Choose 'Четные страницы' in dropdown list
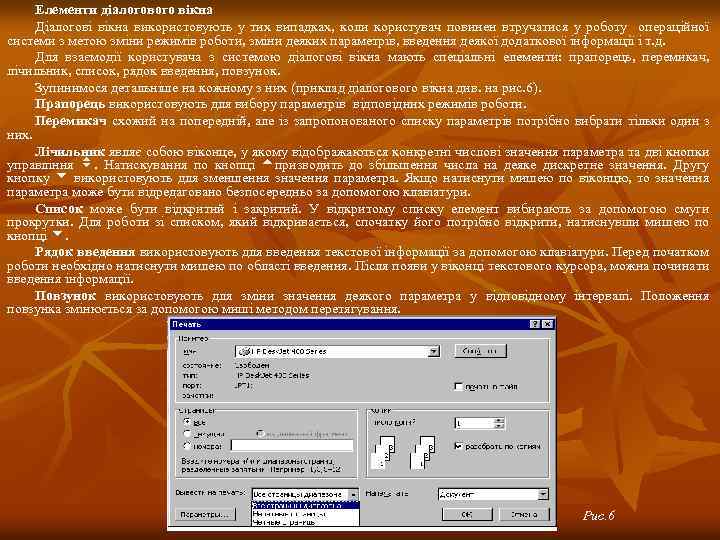This screenshot has width=720, height=540. (305, 522)
